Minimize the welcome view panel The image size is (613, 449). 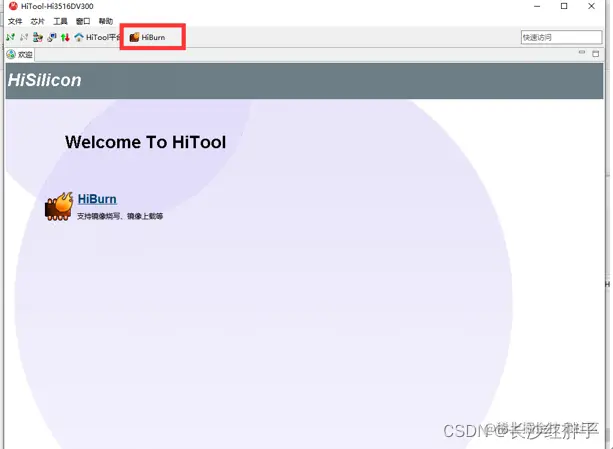coord(582,53)
